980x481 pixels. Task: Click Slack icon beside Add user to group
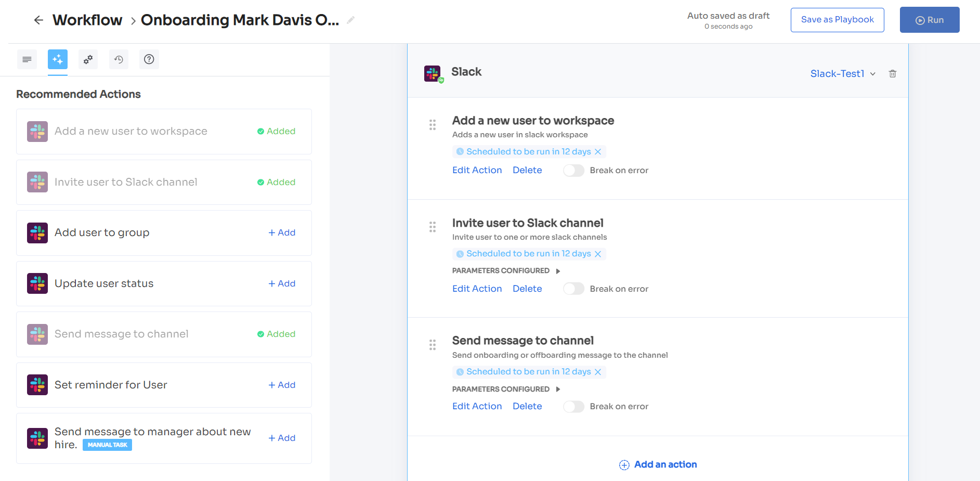tap(37, 233)
